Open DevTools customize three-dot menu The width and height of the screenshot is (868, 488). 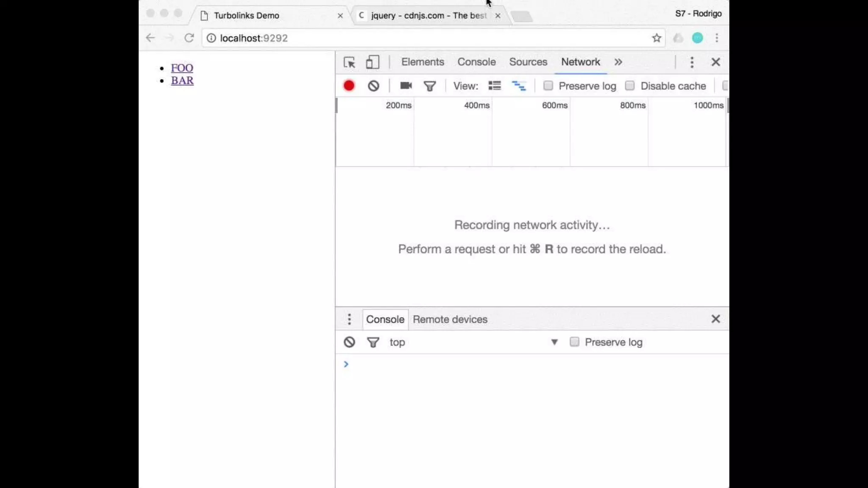point(692,62)
